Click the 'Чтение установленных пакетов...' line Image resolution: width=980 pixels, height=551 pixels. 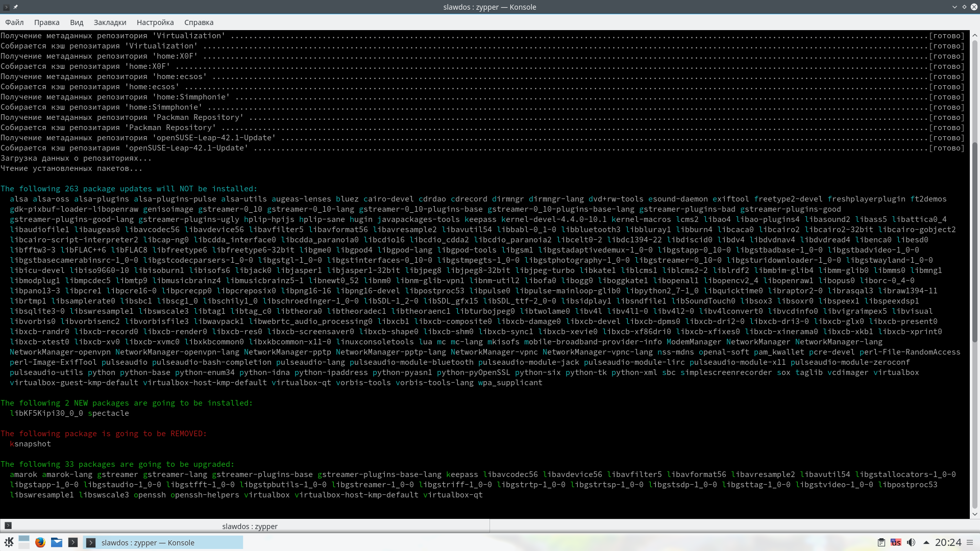tap(71, 168)
